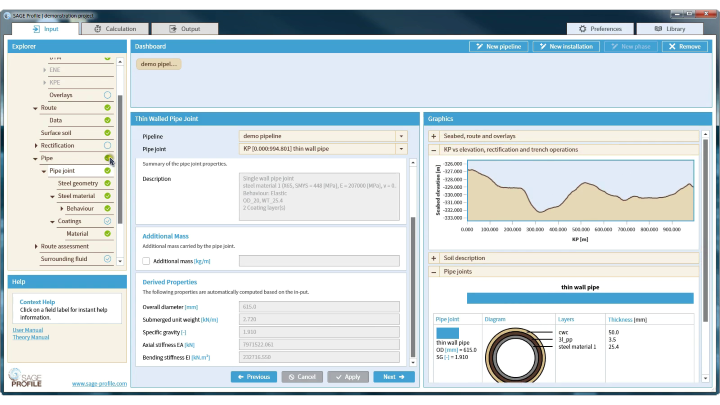Image resolution: width=720 pixels, height=405 pixels.
Task: Expand the ENE tree node
Action: click(x=45, y=70)
